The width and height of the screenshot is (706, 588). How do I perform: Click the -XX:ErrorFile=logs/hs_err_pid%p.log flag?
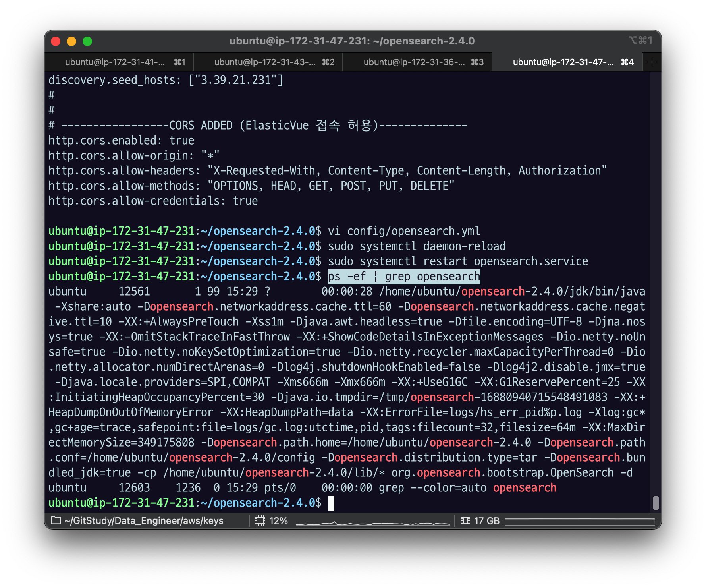coord(471,412)
